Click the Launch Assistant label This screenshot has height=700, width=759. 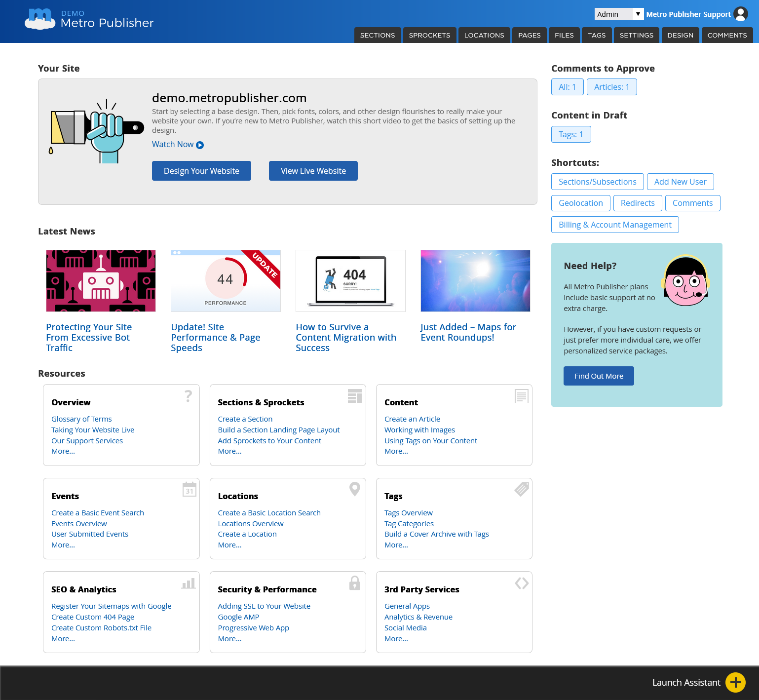pos(686,683)
